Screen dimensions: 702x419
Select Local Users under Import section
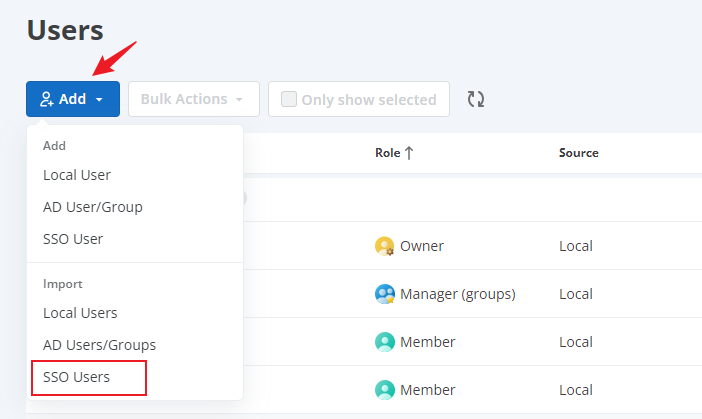coord(80,313)
